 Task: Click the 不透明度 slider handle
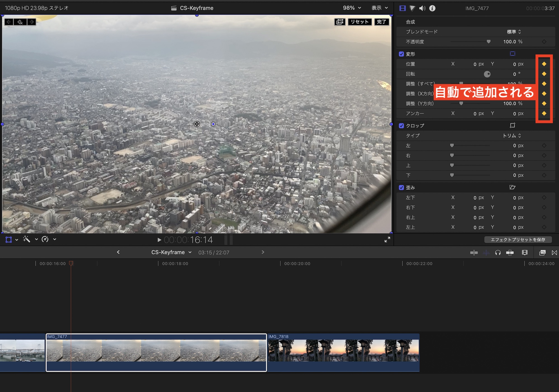[489, 42]
